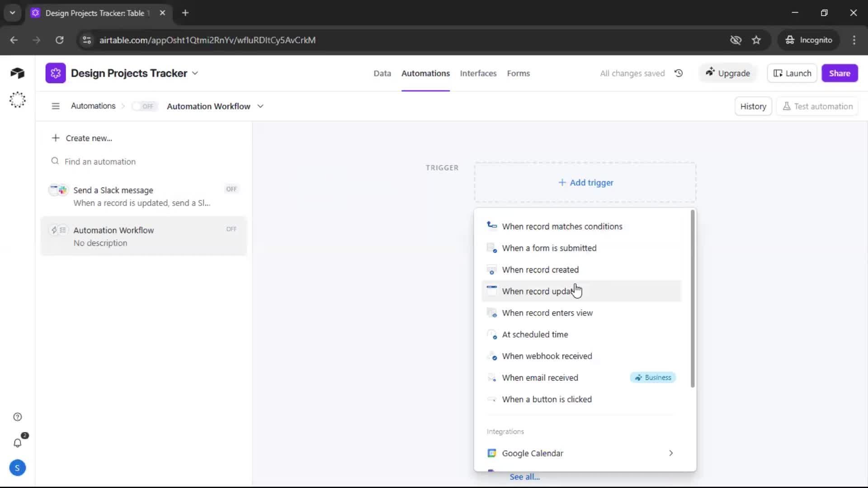Image resolution: width=868 pixels, height=488 pixels.
Task: Choose When webhook received trigger
Action: pos(581,357)
